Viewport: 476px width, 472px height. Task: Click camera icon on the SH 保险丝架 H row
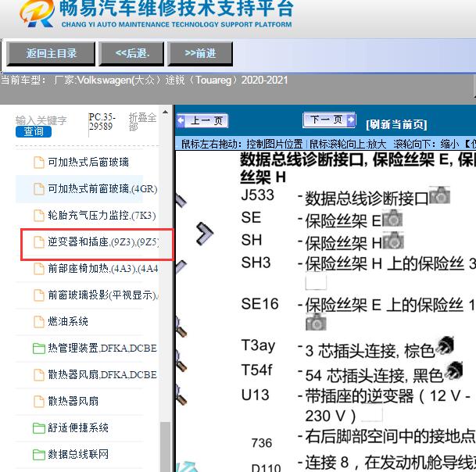tap(393, 241)
